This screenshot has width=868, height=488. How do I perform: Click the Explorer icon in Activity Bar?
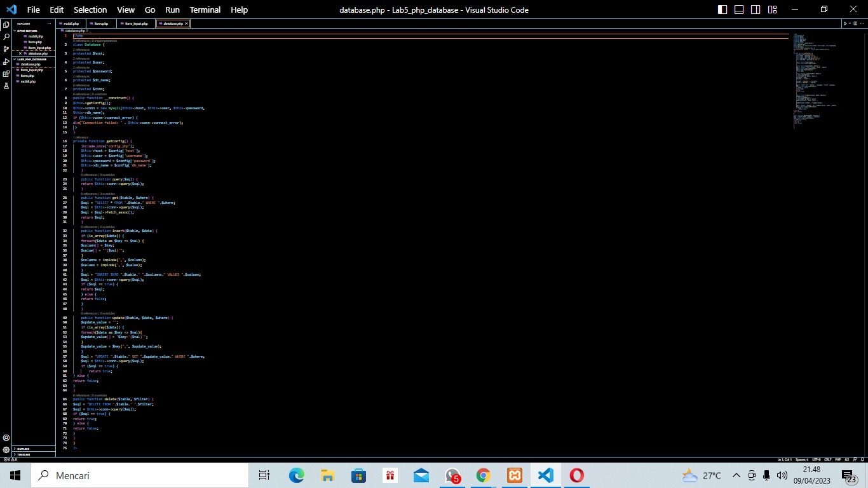point(6,25)
